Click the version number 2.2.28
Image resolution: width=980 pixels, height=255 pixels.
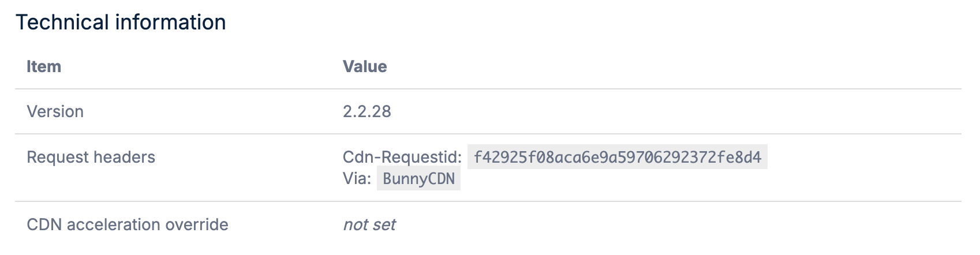[x=367, y=111]
